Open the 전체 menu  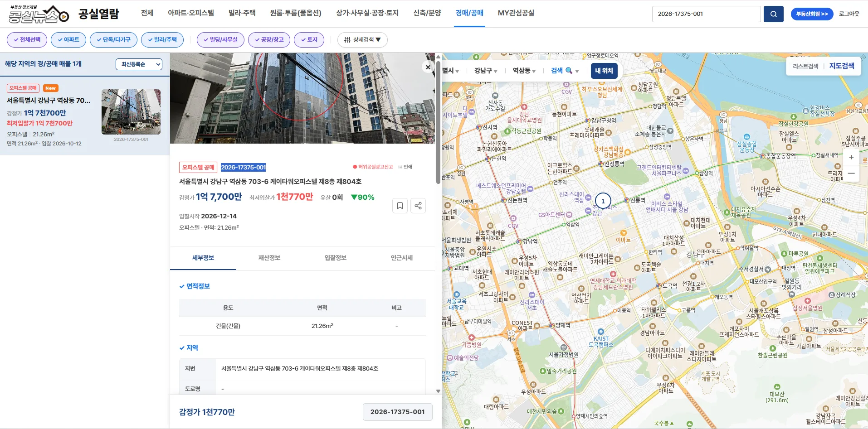point(147,13)
